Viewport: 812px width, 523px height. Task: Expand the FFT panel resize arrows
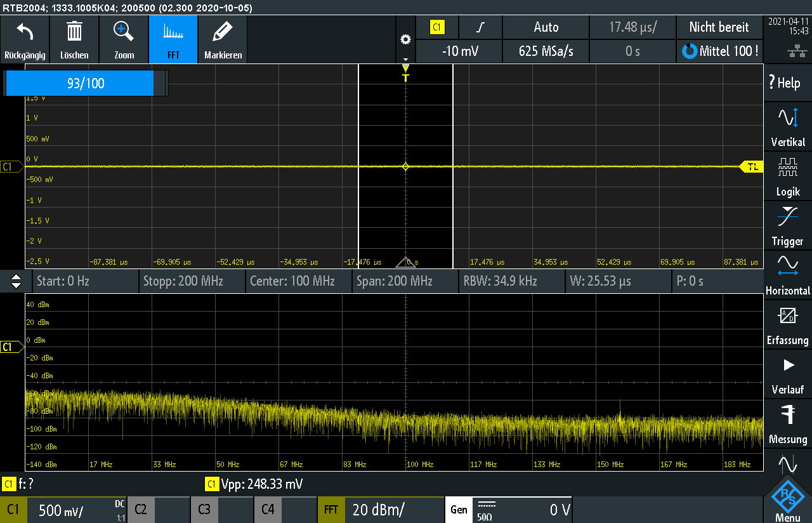pyautogui.click(x=16, y=281)
